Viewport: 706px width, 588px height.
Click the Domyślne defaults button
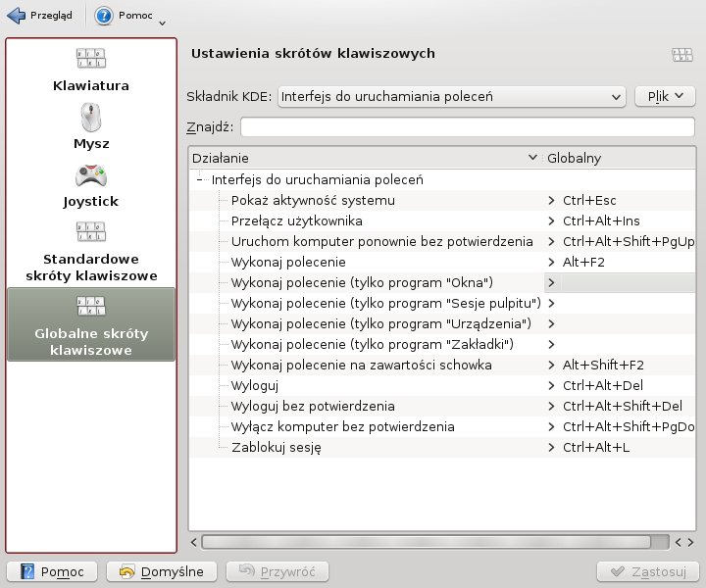click(161, 572)
